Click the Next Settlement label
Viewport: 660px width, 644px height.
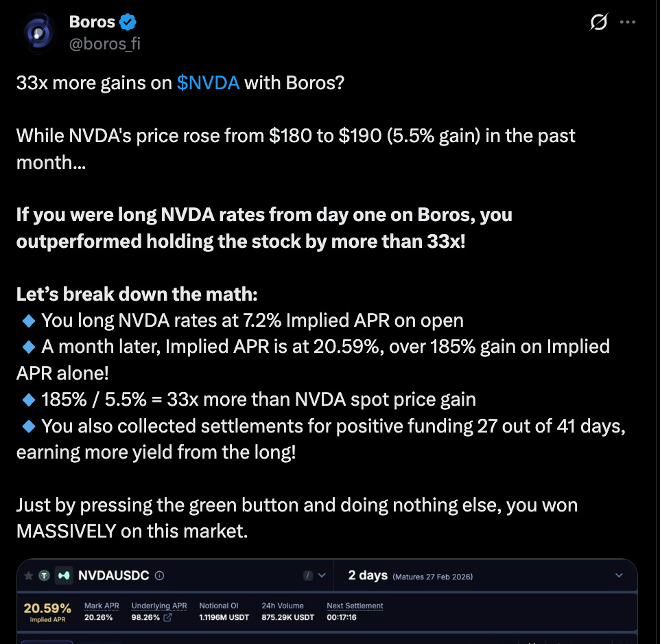[x=355, y=606]
